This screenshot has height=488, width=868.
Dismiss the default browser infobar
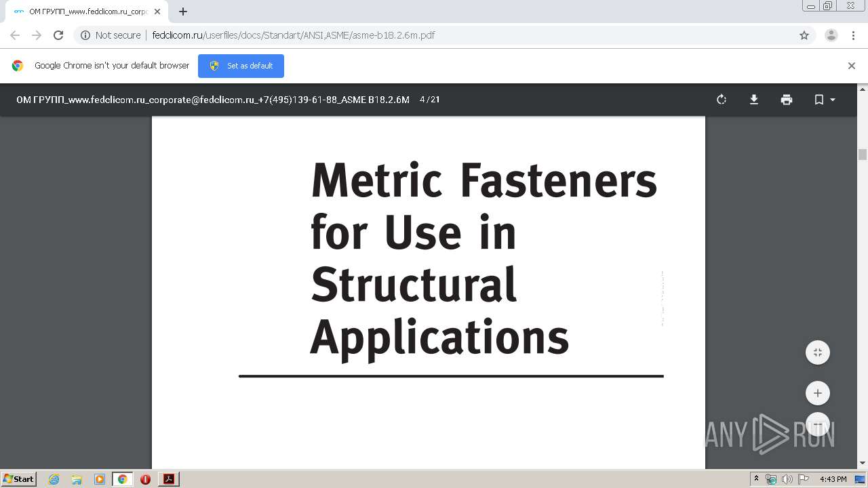(x=852, y=66)
